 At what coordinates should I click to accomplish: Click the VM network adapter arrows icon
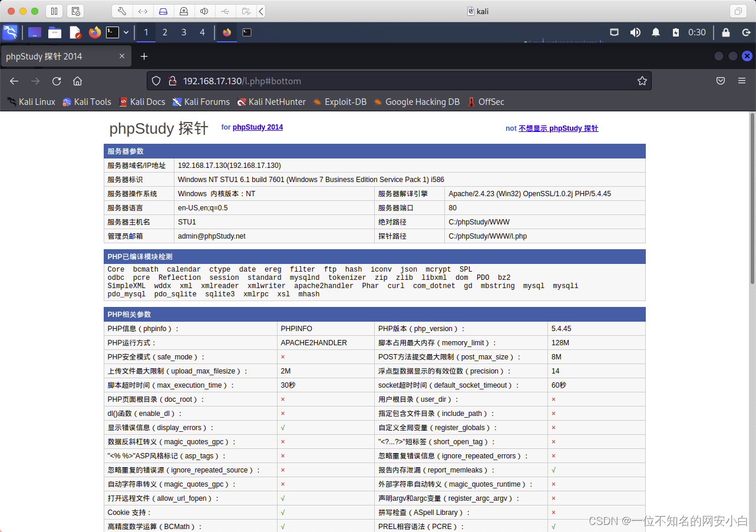pyautogui.click(x=143, y=11)
